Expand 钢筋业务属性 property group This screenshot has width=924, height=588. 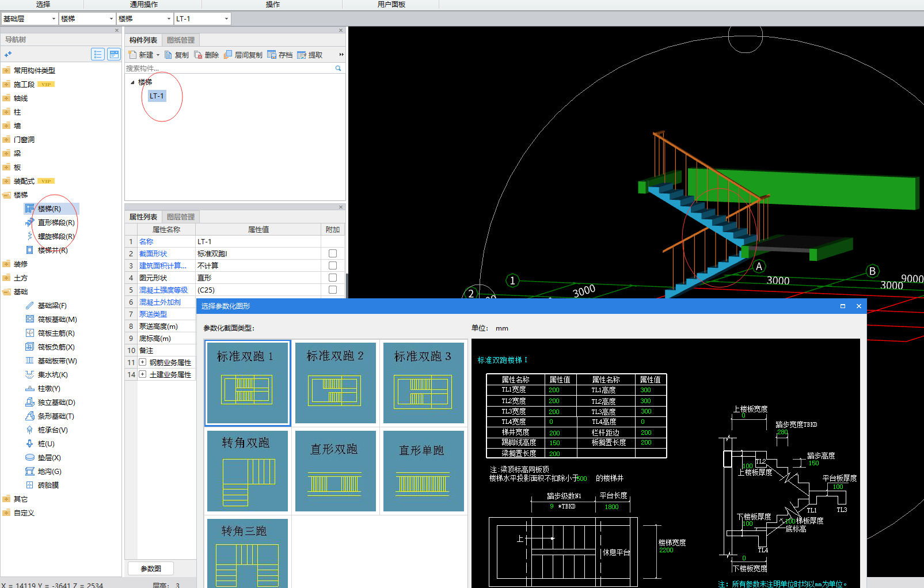(x=143, y=362)
